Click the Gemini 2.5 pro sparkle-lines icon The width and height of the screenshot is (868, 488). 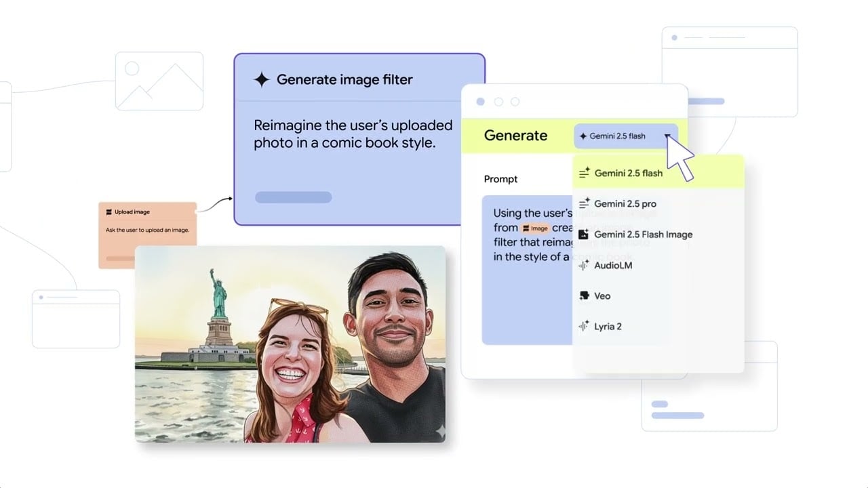(584, 203)
